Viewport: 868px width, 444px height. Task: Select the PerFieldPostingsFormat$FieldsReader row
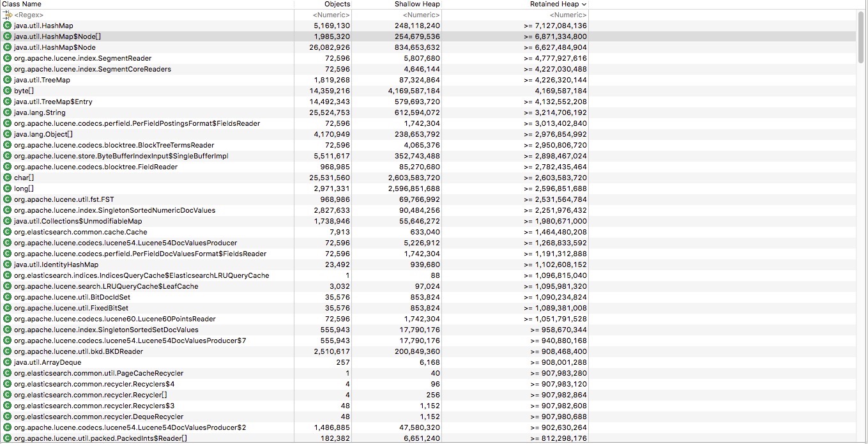tap(428, 123)
